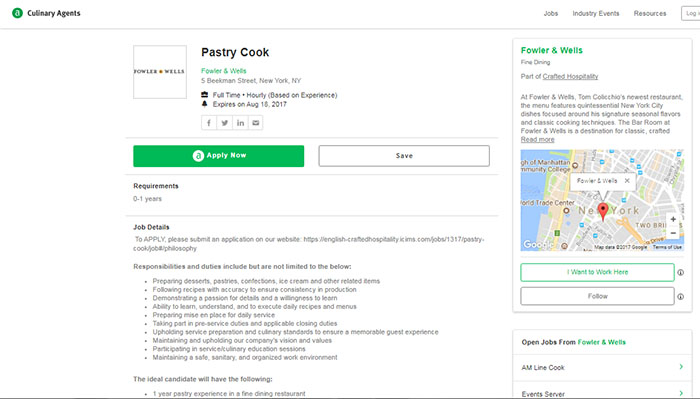Save this Pastry Cook job
This screenshot has height=399, width=700.
[404, 156]
